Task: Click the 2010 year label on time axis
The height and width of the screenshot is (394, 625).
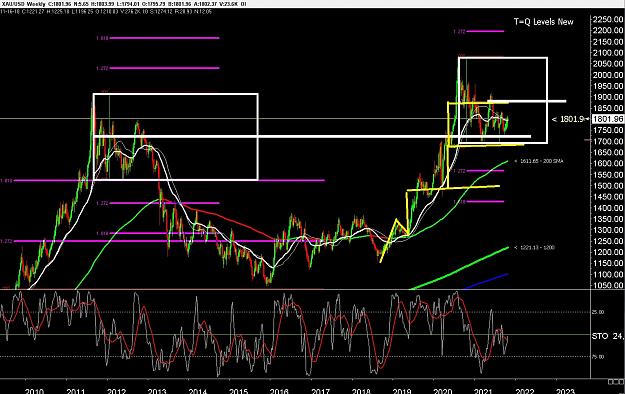Action: coord(35,391)
